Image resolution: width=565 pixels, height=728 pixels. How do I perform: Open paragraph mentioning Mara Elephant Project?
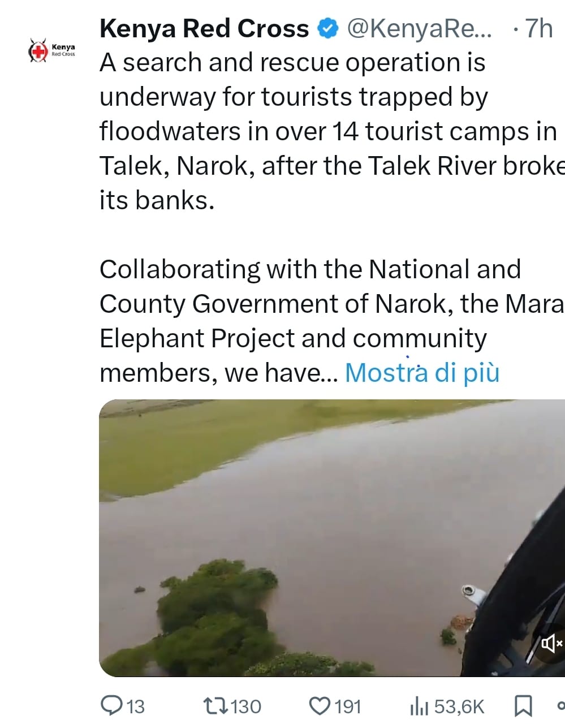[x=332, y=321]
